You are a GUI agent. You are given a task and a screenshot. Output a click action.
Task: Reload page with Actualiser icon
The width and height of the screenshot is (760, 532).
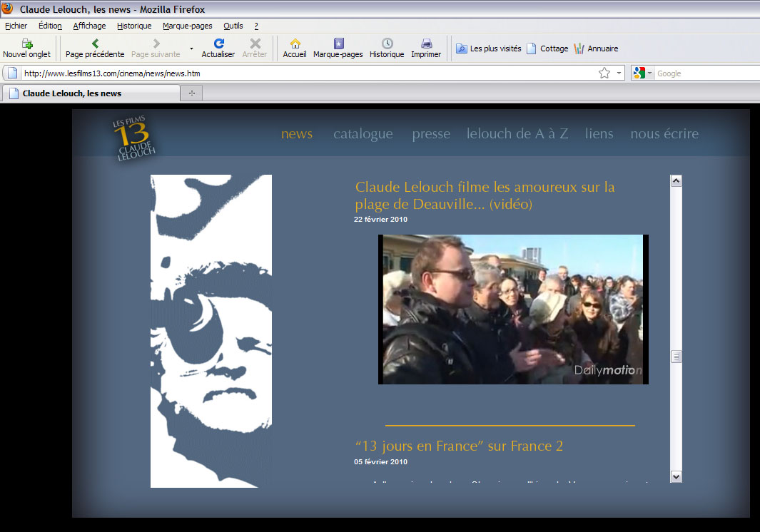[x=218, y=44]
